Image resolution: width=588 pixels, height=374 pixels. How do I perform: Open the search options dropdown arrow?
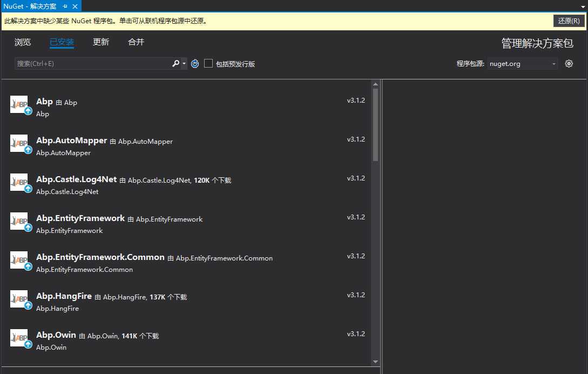(184, 63)
